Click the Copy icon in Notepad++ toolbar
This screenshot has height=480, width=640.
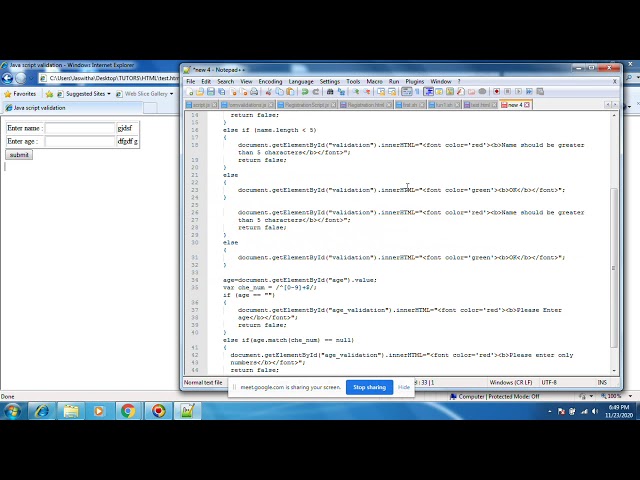coord(280,92)
